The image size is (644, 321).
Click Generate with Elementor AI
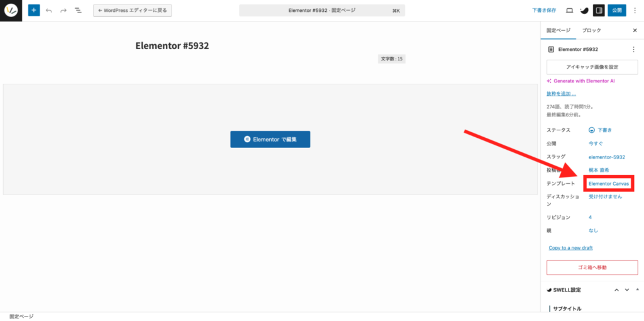[580, 81]
